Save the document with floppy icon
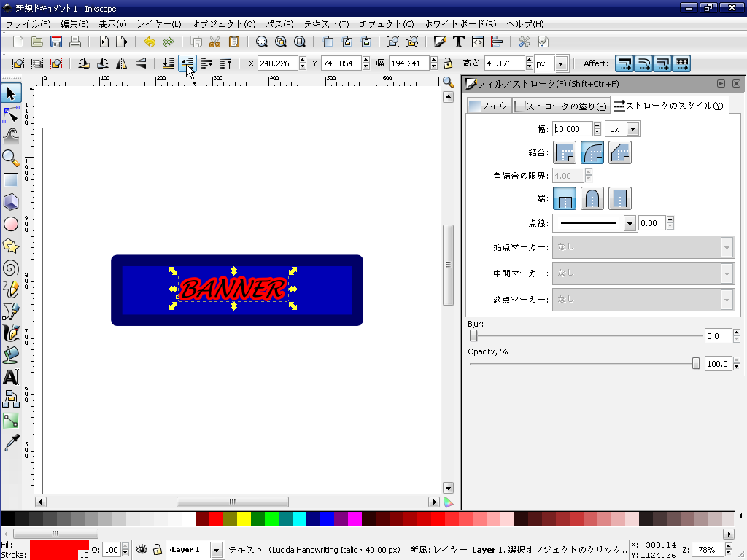The height and width of the screenshot is (560, 747). pyautogui.click(x=55, y=42)
